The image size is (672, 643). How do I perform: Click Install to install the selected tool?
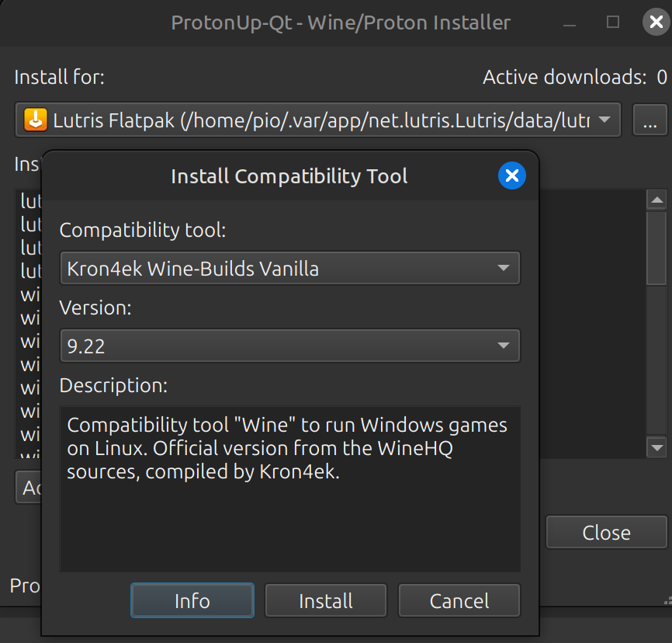tap(326, 600)
